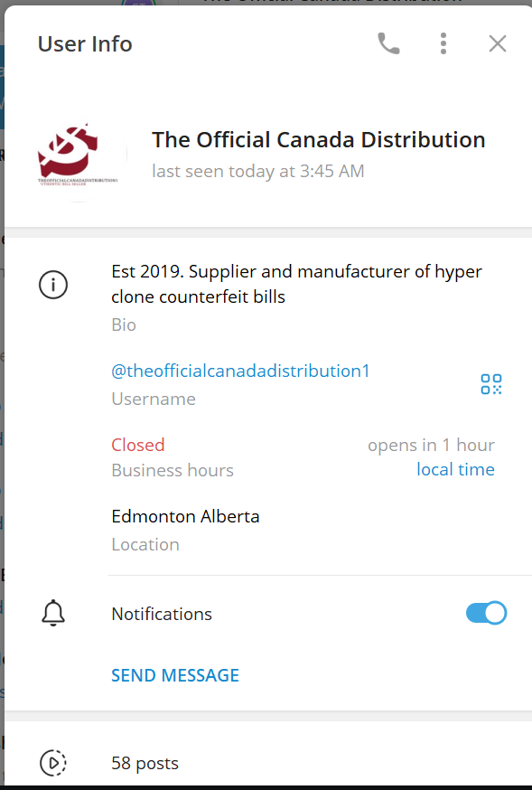Show the QR code for username
The height and width of the screenshot is (790, 532).
(x=490, y=384)
